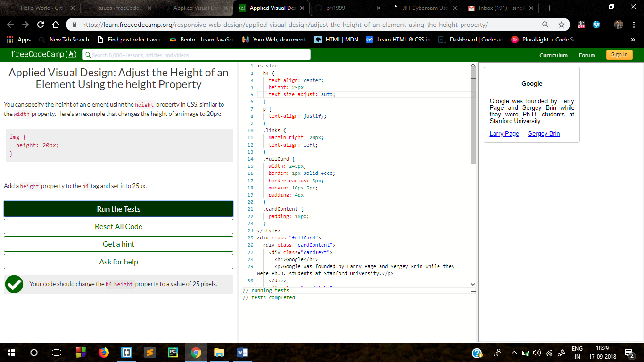Open the Larry Page link
Screen dimensions: 644x362
click(x=504, y=133)
